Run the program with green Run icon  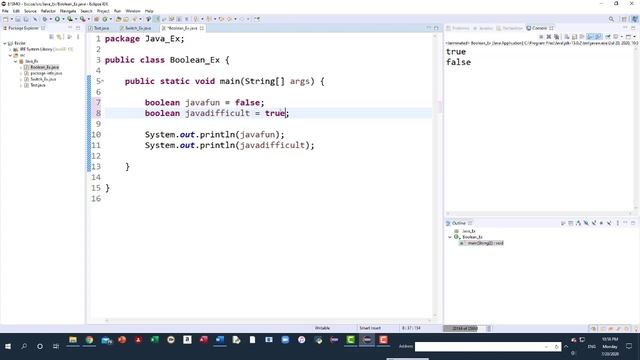pos(57,19)
